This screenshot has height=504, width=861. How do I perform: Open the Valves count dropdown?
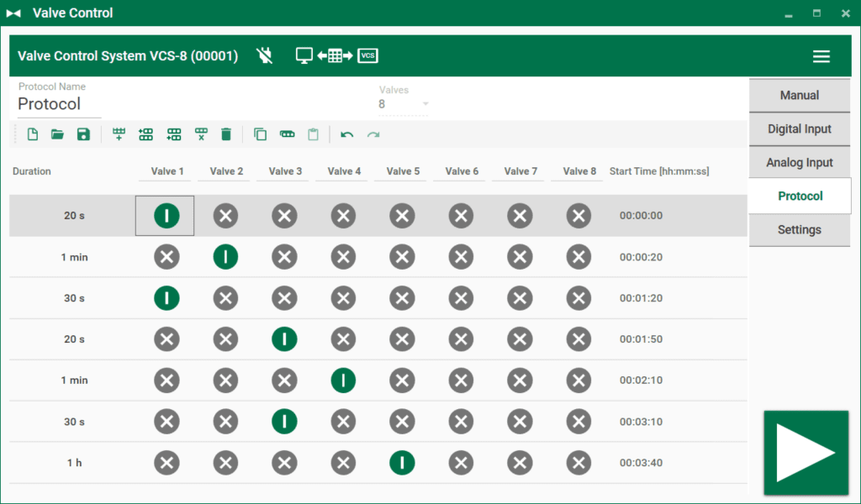pos(426,102)
